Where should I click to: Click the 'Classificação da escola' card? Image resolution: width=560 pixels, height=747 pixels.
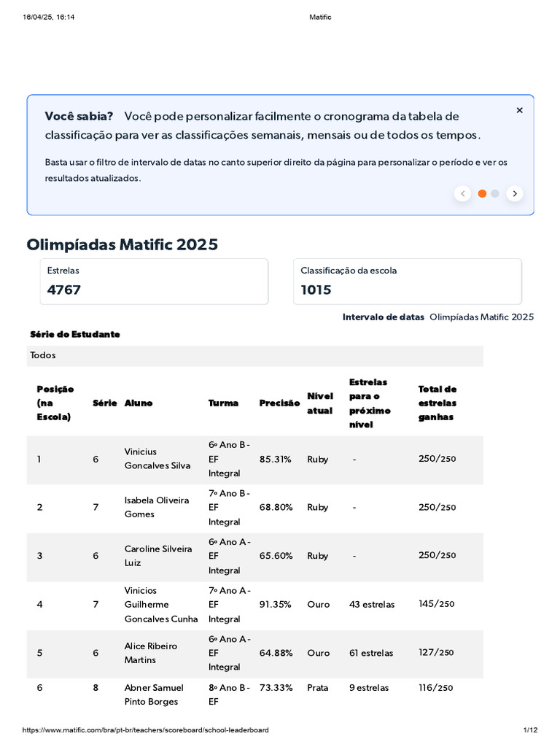(408, 282)
